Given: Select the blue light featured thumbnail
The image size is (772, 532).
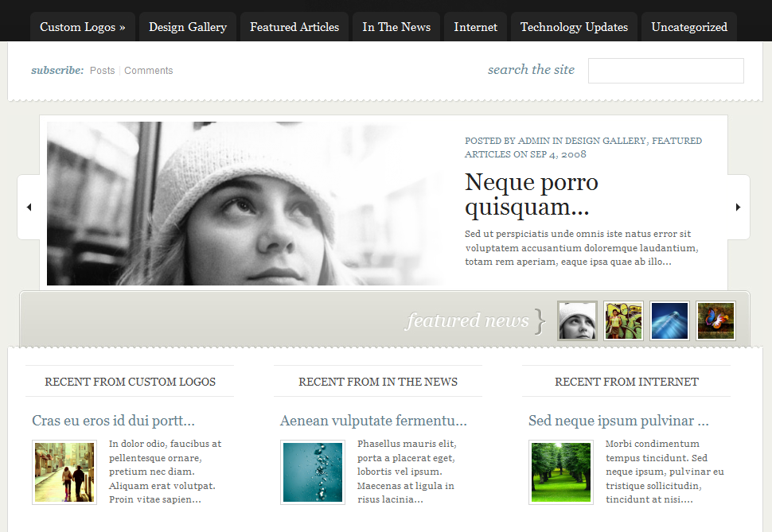Looking at the screenshot, I should 669,321.
